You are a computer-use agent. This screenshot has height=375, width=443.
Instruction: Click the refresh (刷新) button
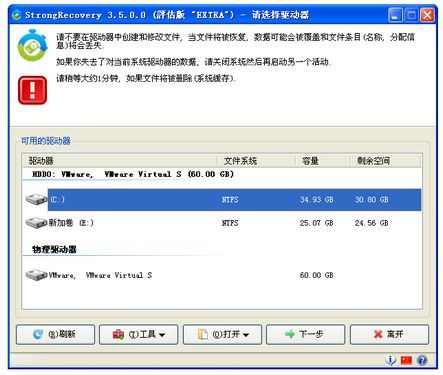pos(55,334)
